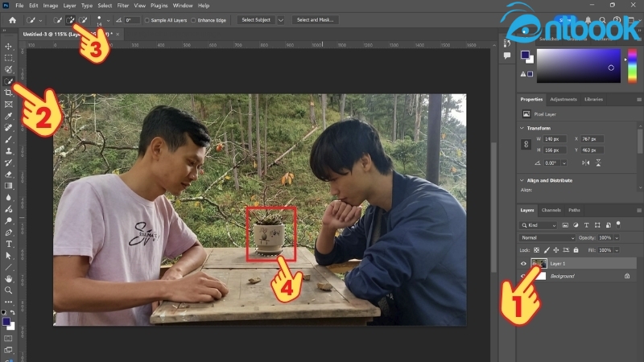Select the Dodge tool
Image resolution: width=644 pixels, height=362 pixels.
pyautogui.click(x=8, y=220)
